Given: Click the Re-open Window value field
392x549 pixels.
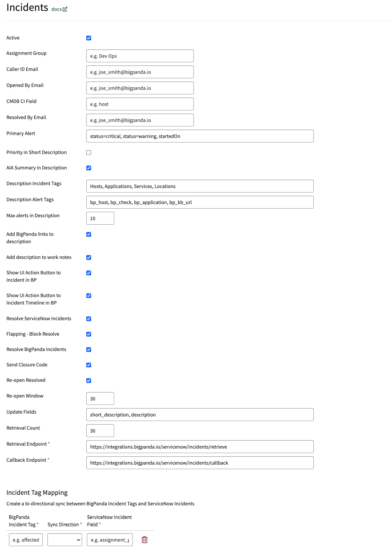Looking at the screenshot, I should tap(100, 398).
